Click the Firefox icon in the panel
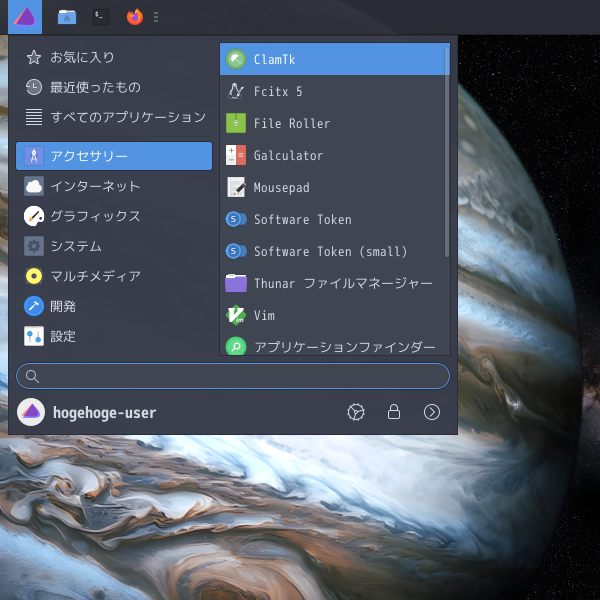 click(135, 17)
